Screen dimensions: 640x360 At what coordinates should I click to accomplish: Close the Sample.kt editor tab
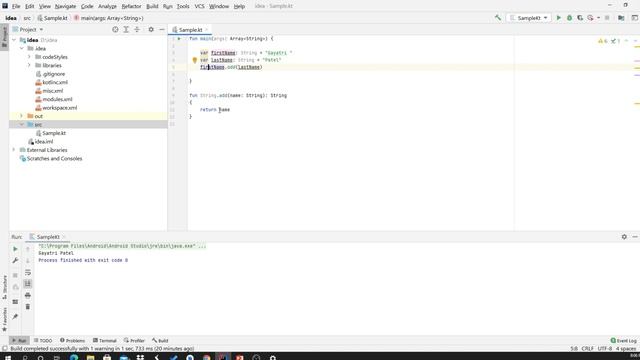point(207,30)
